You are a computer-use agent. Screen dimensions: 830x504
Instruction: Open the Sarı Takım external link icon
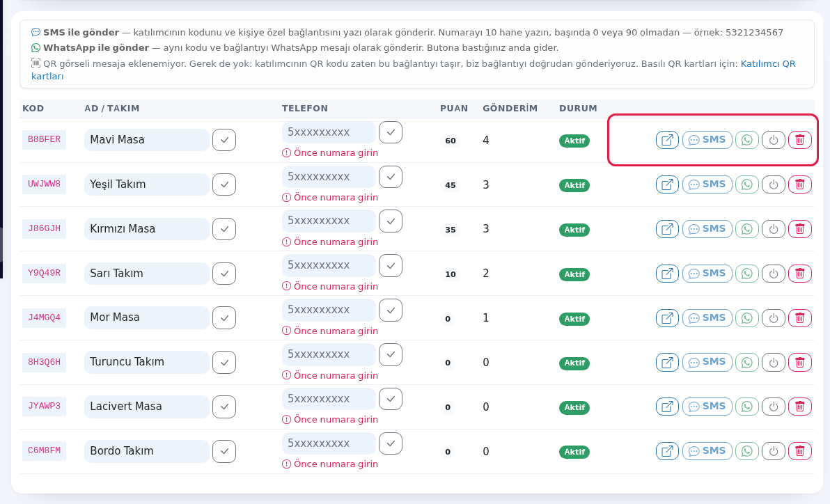pos(667,274)
